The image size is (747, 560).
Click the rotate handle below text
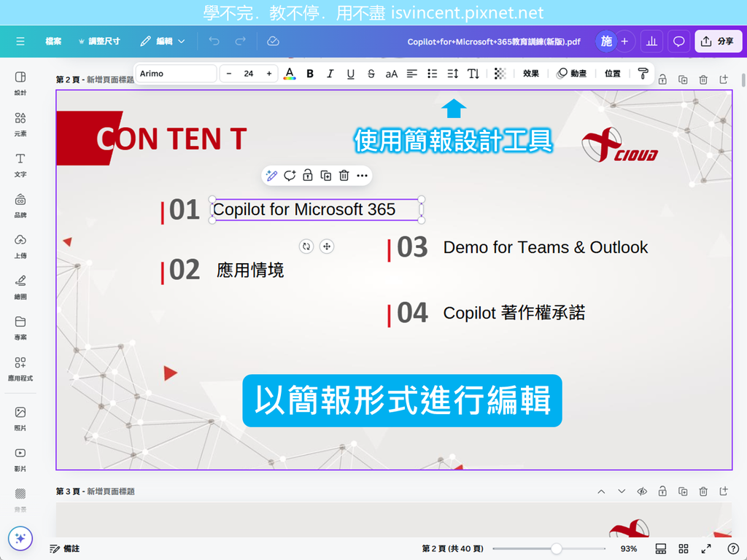306,246
